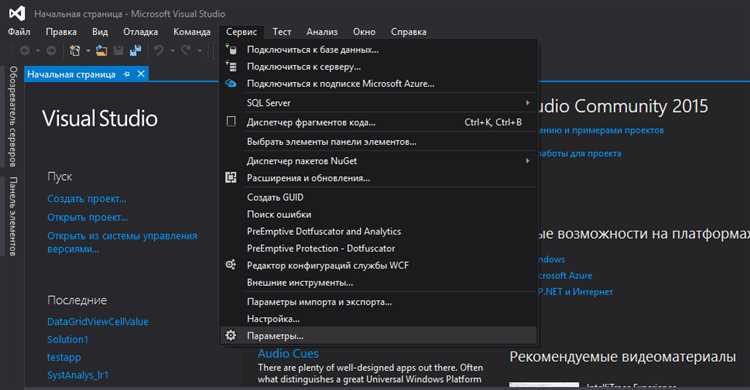750x390 pixels.
Task: Click the Сервис menu header
Action: pyautogui.click(x=242, y=32)
